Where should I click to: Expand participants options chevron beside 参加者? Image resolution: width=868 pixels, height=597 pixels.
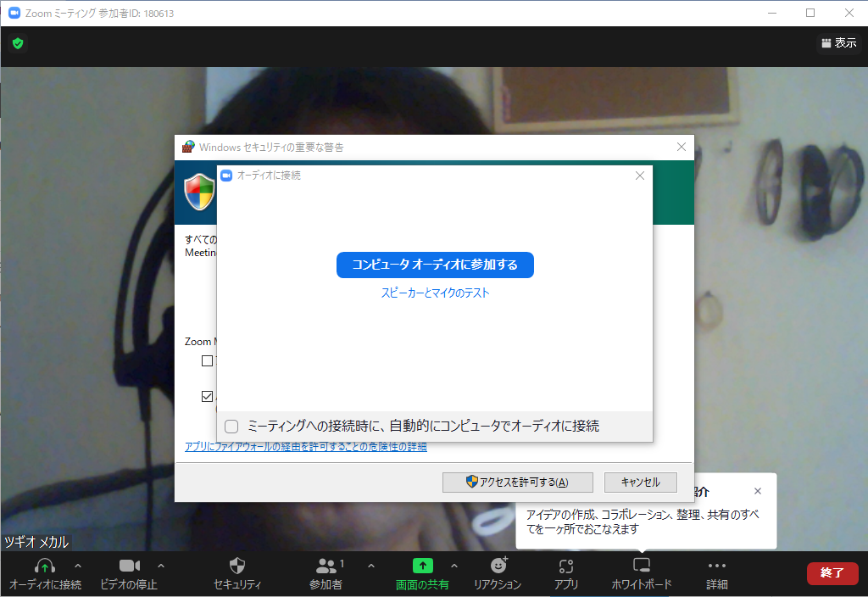(371, 566)
